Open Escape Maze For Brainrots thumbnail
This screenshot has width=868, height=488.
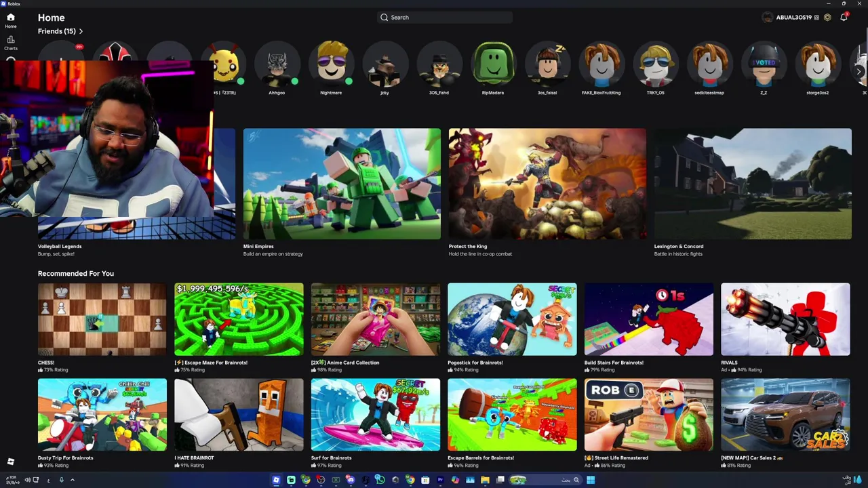(x=239, y=319)
